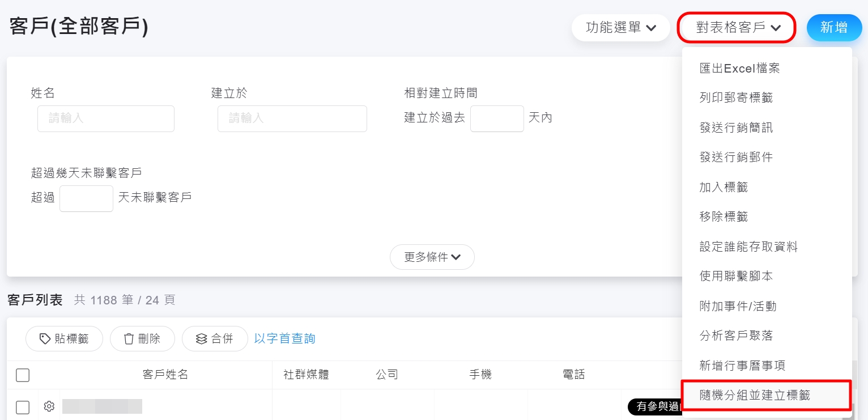Select 發送行銷簡訊 menu option

pyautogui.click(x=736, y=128)
